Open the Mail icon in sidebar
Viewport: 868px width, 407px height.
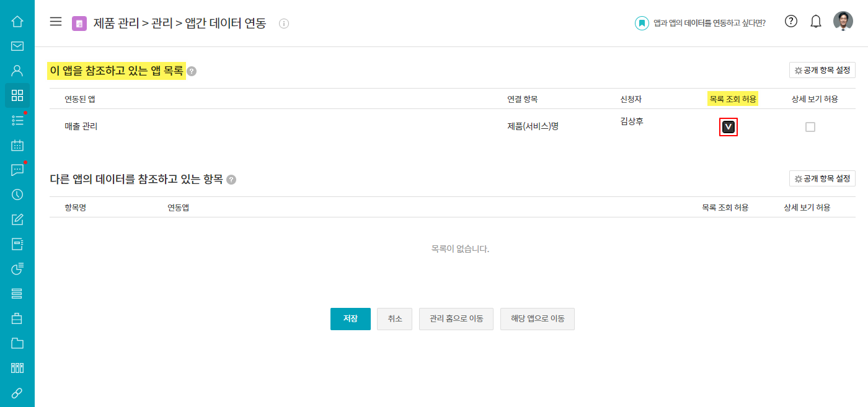[x=17, y=46]
